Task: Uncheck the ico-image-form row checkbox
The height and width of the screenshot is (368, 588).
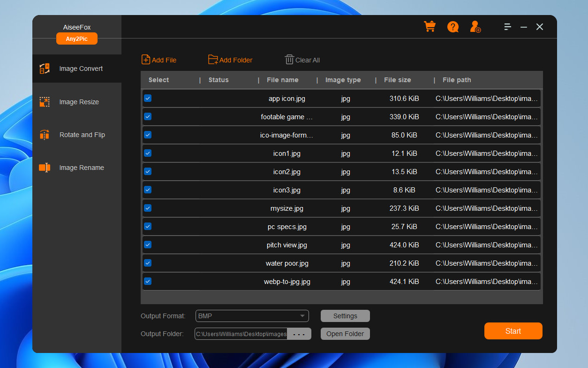Action: 148,135
